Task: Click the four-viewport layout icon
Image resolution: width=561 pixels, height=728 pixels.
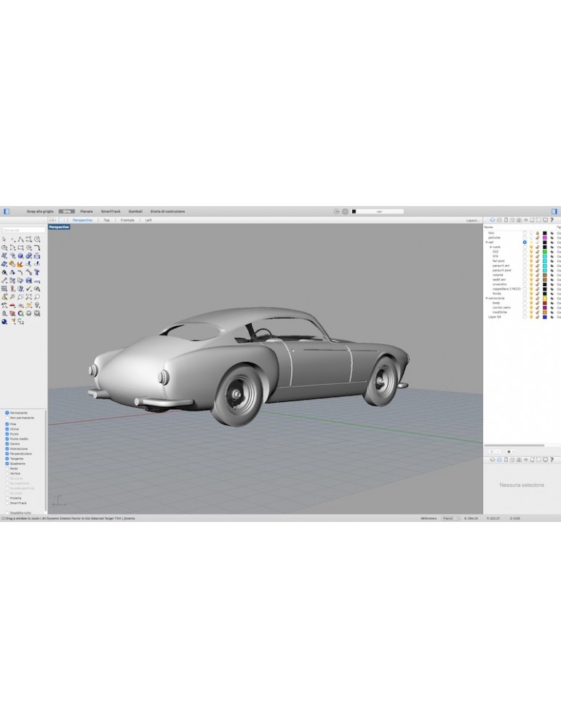Action: click(x=52, y=220)
